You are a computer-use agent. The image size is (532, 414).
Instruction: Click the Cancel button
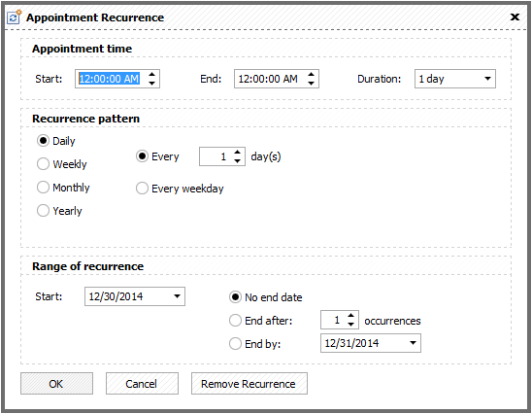(x=142, y=384)
